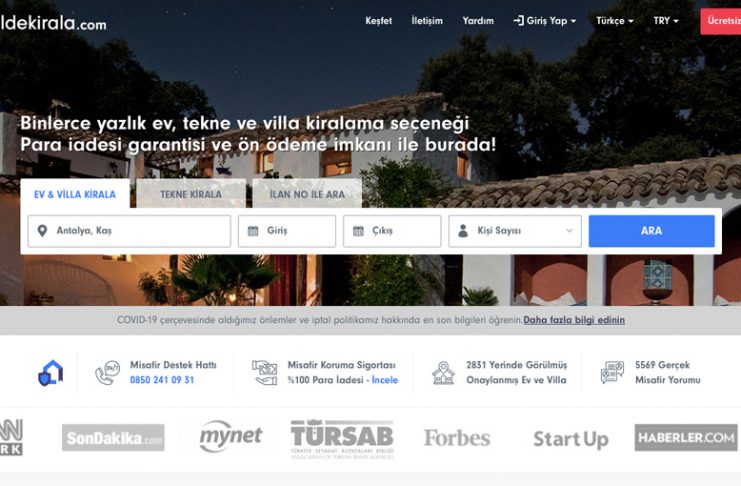Click the blue house shield icon
The width and height of the screenshot is (741, 486).
tap(51, 373)
